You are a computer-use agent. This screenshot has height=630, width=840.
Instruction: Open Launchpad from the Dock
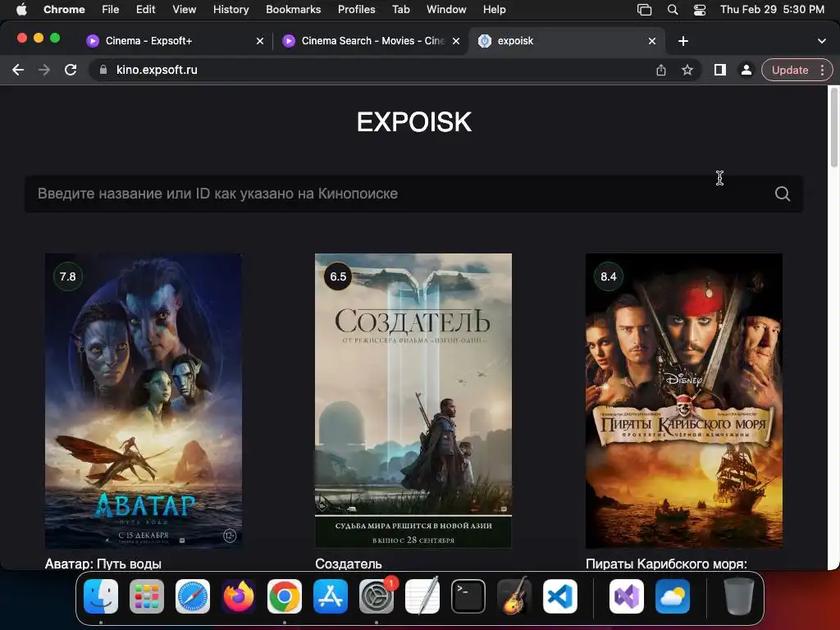click(x=147, y=596)
